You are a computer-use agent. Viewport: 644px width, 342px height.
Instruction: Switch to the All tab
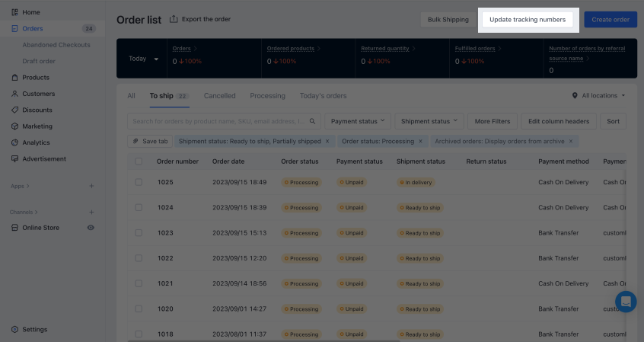pyautogui.click(x=131, y=96)
